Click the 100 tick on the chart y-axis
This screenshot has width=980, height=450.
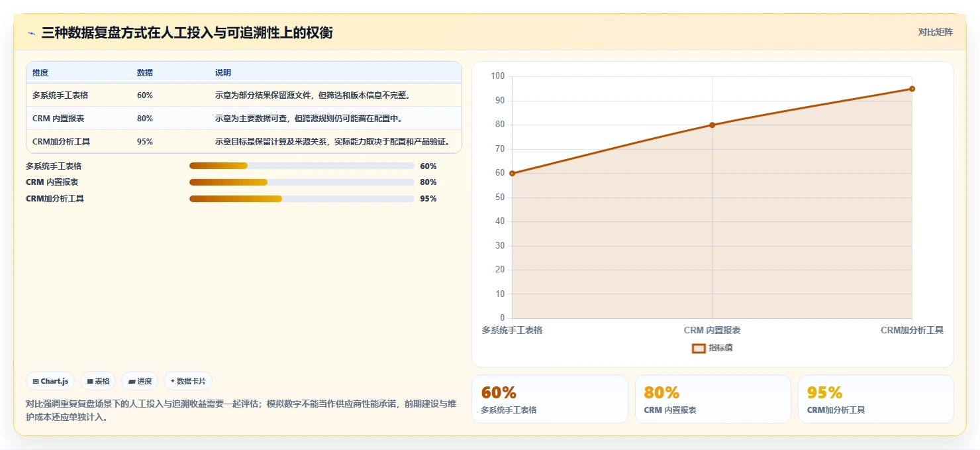(498, 76)
